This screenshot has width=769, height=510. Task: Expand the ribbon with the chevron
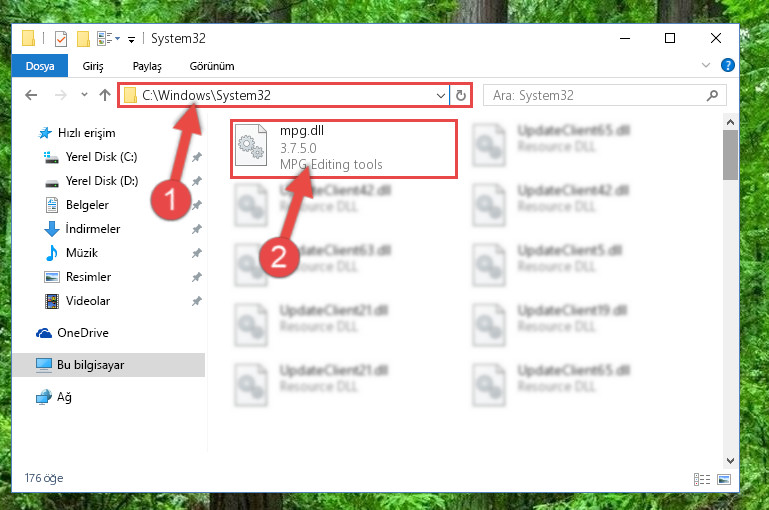706,65
